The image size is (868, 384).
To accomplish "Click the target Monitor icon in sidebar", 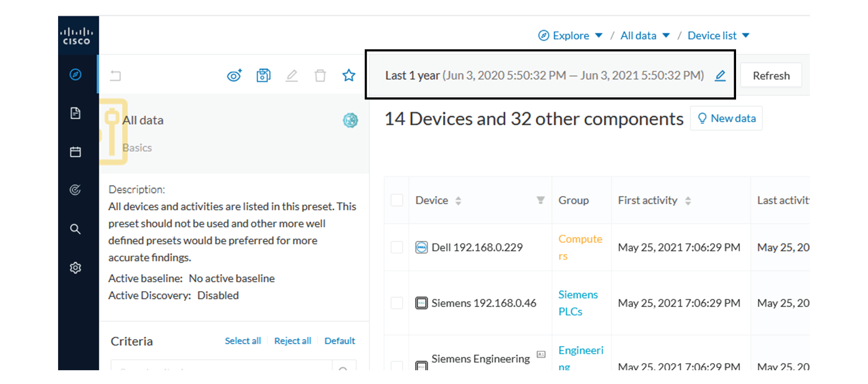I will pyautogui.click(x=75, y=190).
